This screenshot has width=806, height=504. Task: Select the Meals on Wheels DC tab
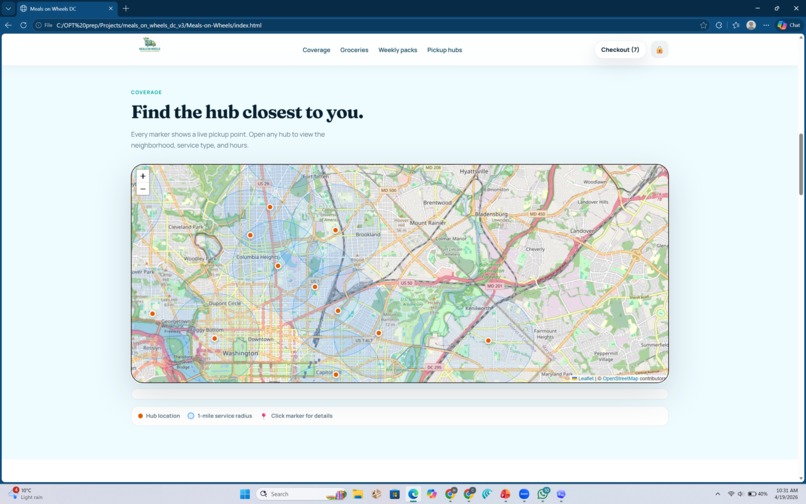point(66,8)
